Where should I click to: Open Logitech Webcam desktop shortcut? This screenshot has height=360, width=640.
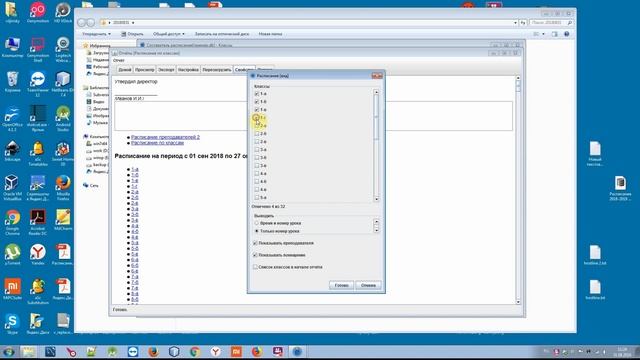pyautogui.click(x=63, y=49)
